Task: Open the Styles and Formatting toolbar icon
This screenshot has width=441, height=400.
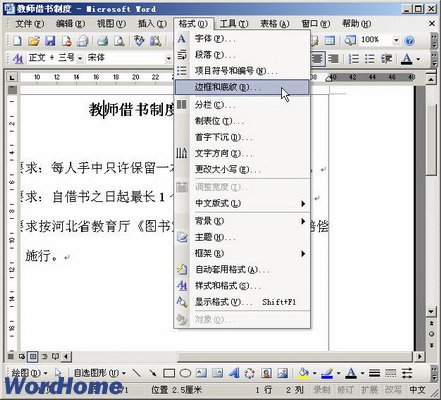Action: point(17,59)
